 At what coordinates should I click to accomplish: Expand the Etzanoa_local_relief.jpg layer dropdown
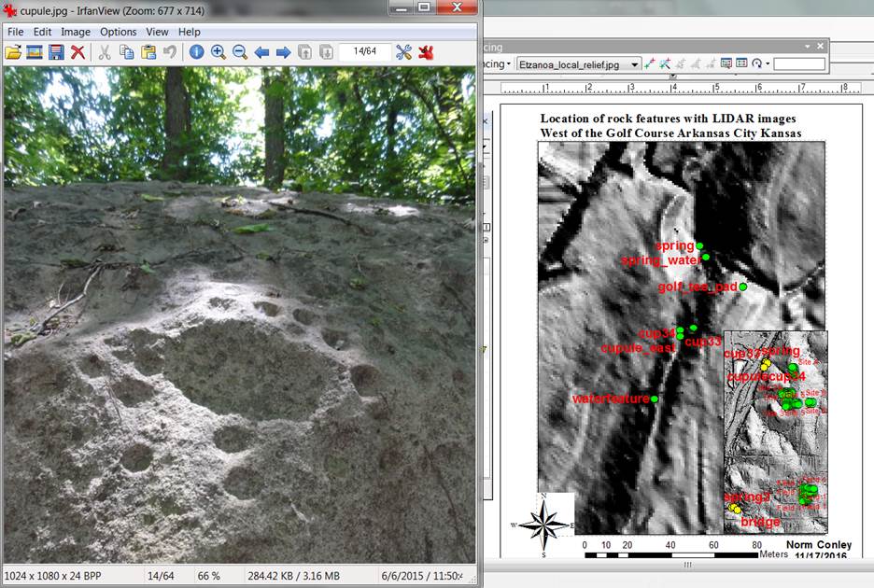point(634,64)
